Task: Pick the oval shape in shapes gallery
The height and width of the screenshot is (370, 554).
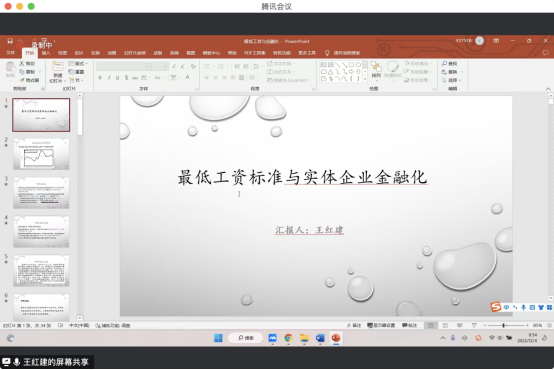Action: 358,65
